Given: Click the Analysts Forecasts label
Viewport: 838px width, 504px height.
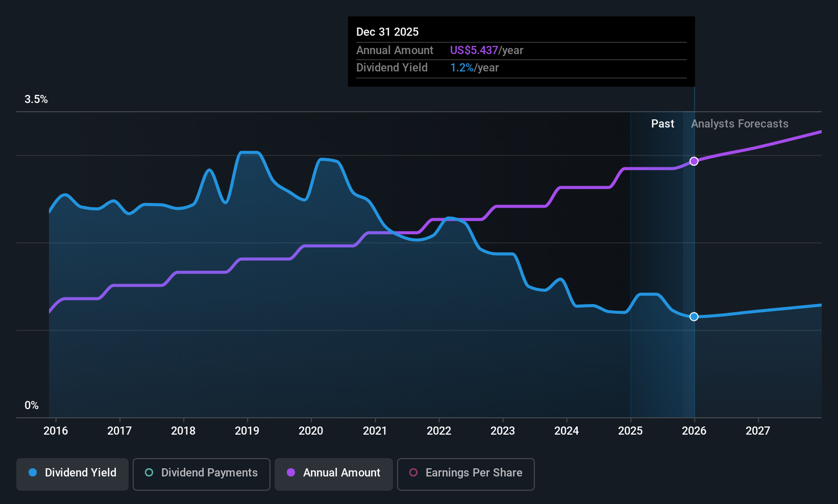Looking at the screenshot, I should coord(740,123).
